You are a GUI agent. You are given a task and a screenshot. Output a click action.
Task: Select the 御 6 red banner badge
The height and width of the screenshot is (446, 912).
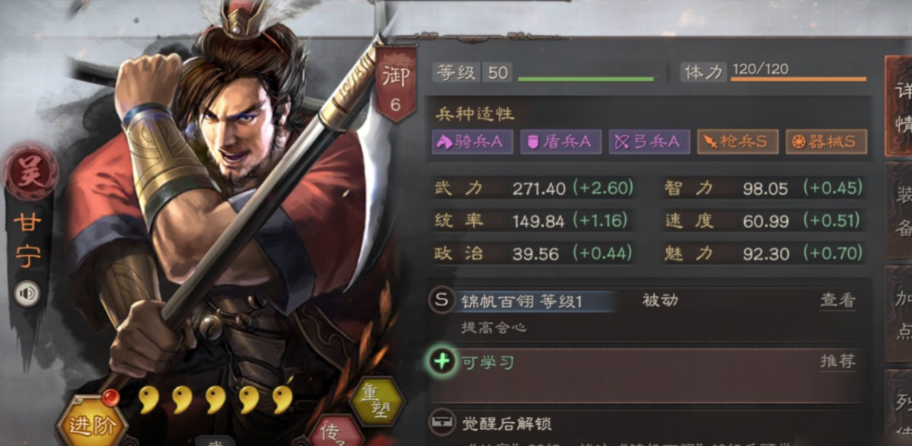[x=396, y=83]
